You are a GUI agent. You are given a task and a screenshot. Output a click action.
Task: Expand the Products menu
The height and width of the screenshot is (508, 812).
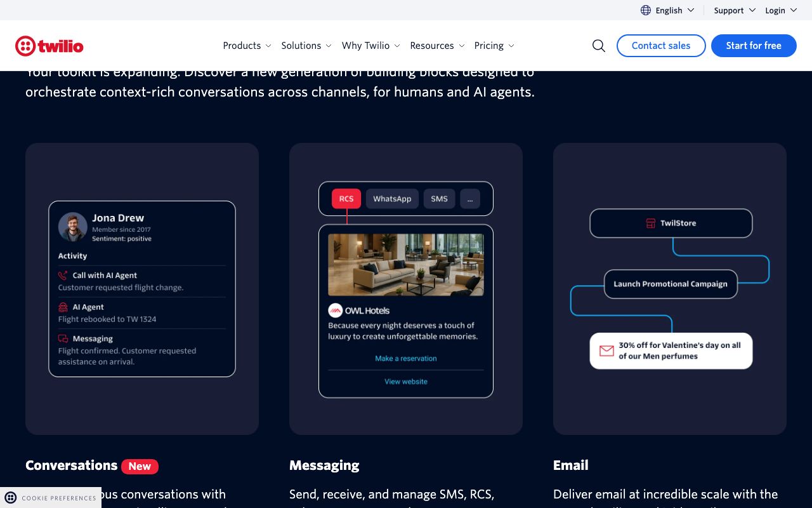pyautogui.click(x=247, y=46)
